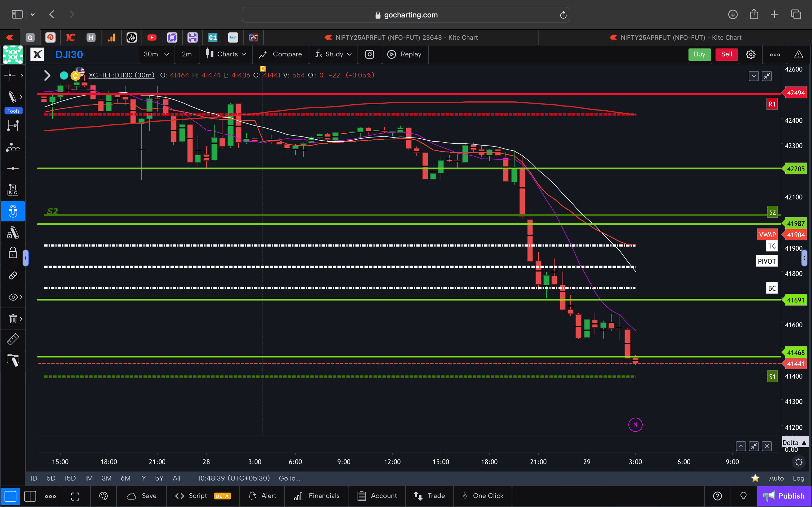Open the Study indicator dropdown
This screenshot has width=812, height=507.
coord(334,54)
